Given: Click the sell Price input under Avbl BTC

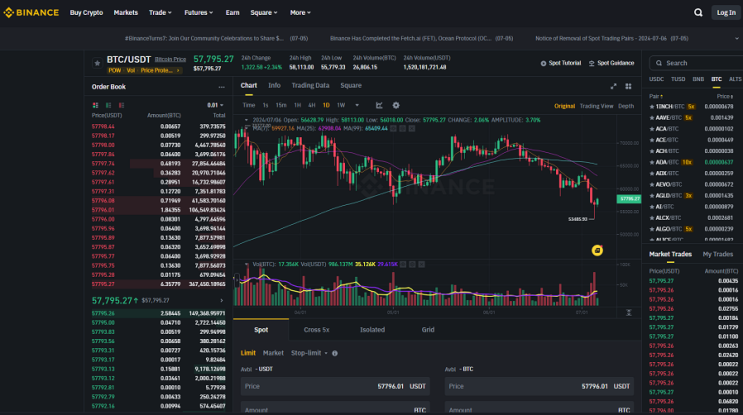Looking at the screenshot, I should tap(539, 387).
